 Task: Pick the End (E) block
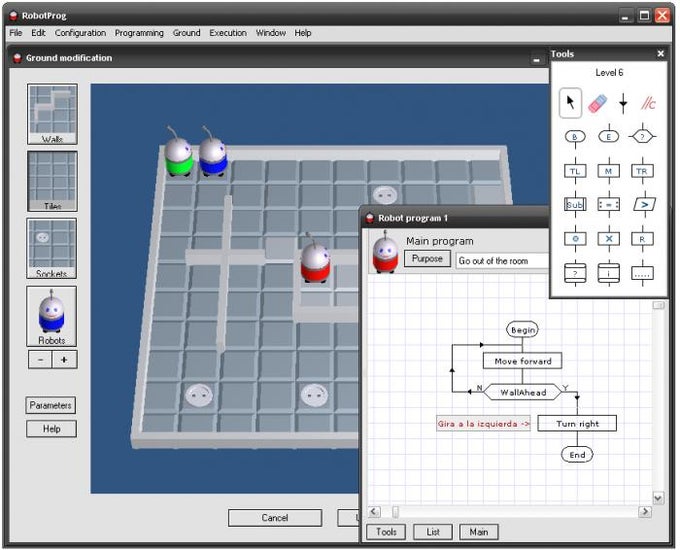coord(608,137)
